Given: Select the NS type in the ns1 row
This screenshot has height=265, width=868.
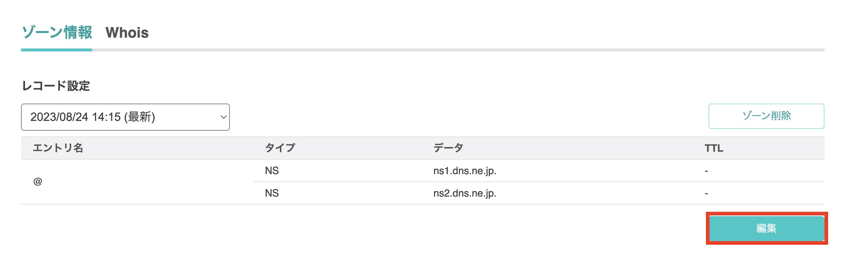Looking at the screenshot, I should [272, 171].
